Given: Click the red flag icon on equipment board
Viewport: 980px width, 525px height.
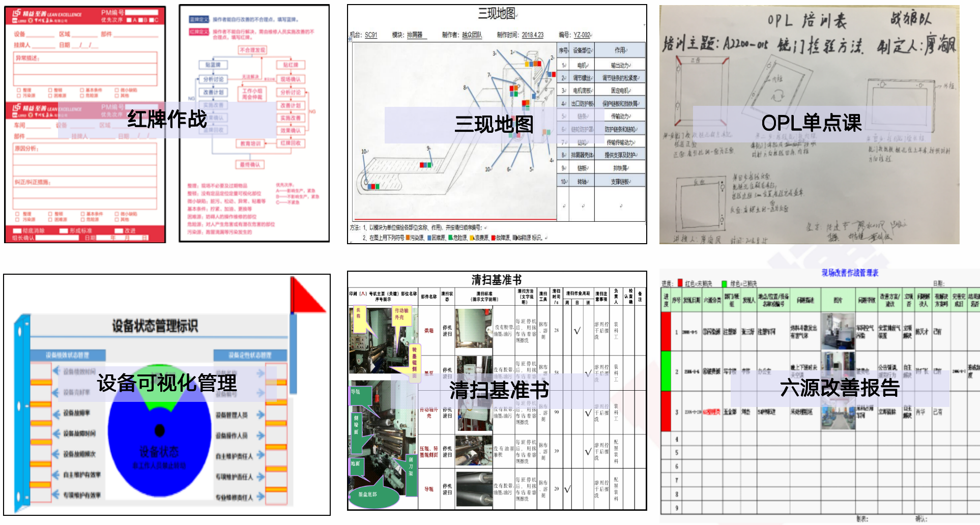Looking at the screenshot, I should [305, 296].
